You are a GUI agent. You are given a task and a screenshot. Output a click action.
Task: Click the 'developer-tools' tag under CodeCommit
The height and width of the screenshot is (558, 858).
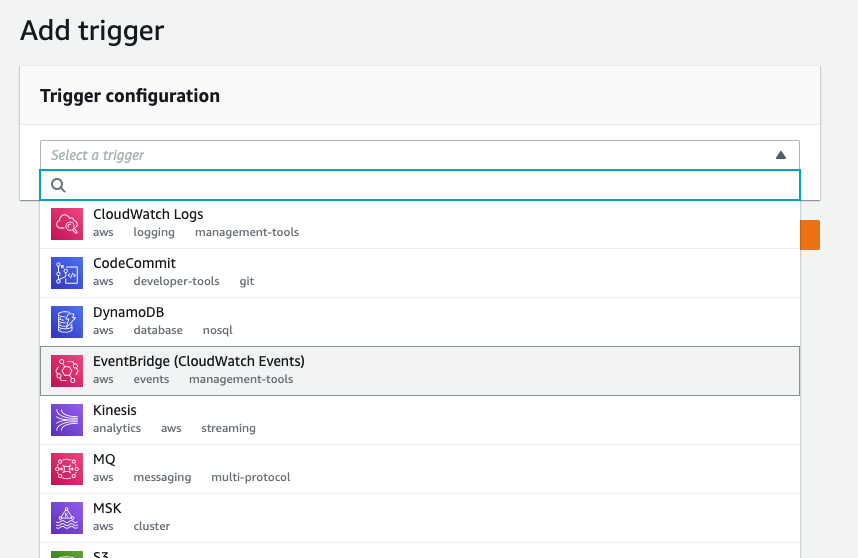(176, 281)
